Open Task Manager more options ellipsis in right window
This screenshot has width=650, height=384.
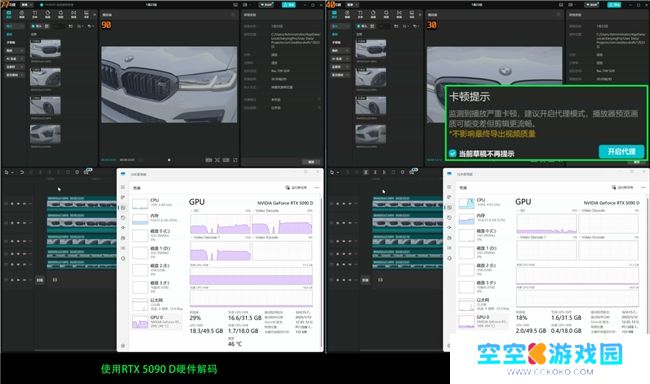point(643,187)
